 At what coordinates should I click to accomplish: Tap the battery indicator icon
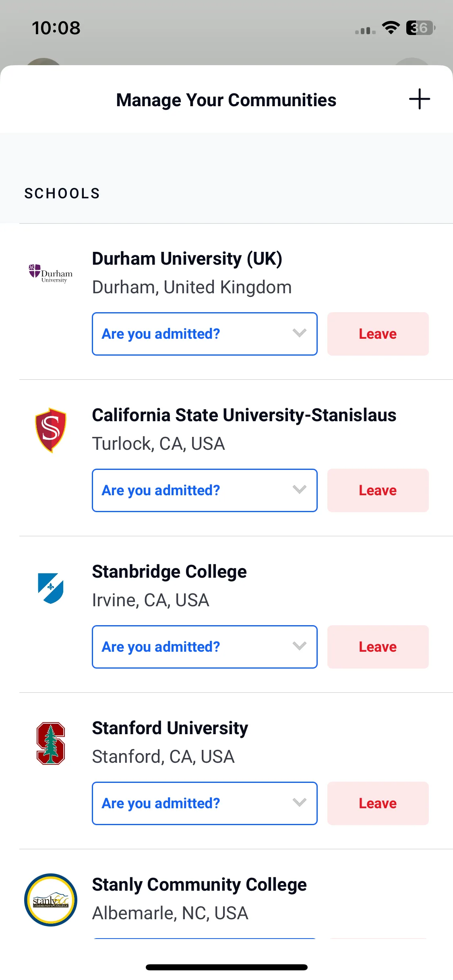(421, 28)
